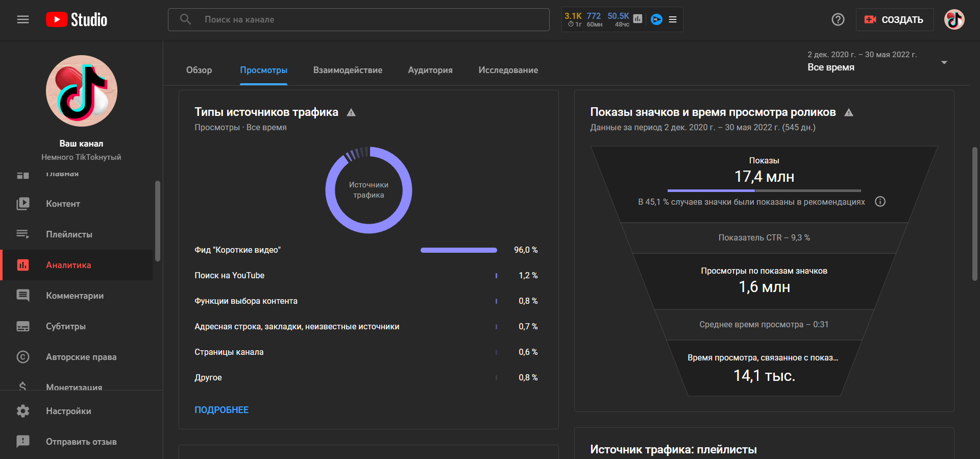Open the account avatar menu

(953, 19)
